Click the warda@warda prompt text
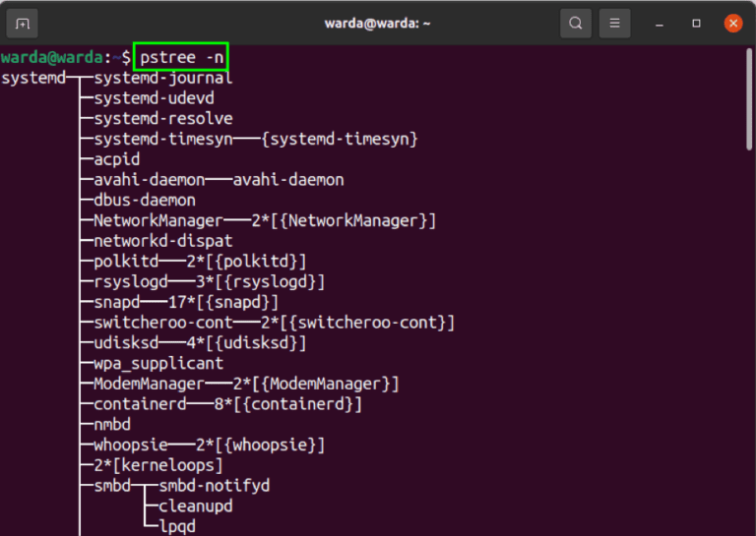Screen dimensions: 756x536 click(51, 57)
